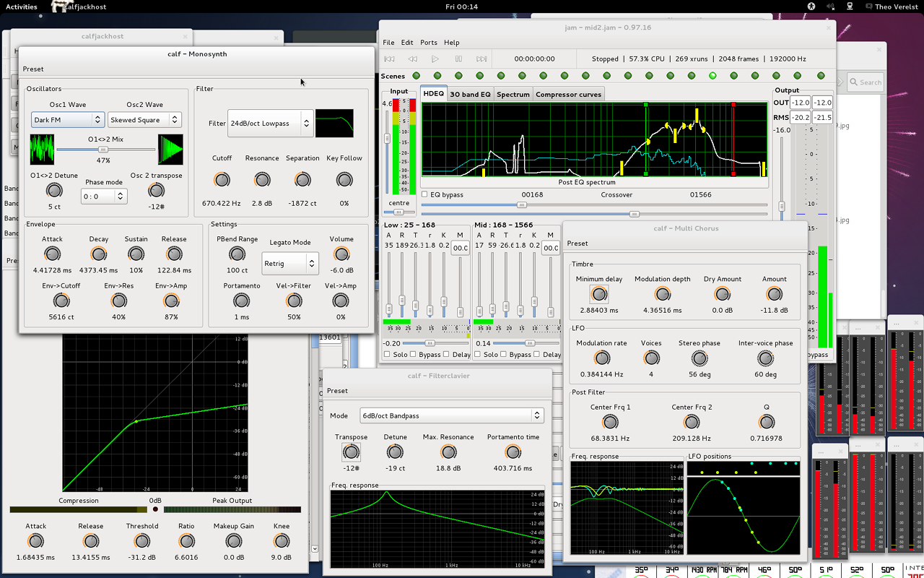
Task: Tick the Bypass checkbox in Mid band
Action: pyautogui.click(x=504, y=355)
